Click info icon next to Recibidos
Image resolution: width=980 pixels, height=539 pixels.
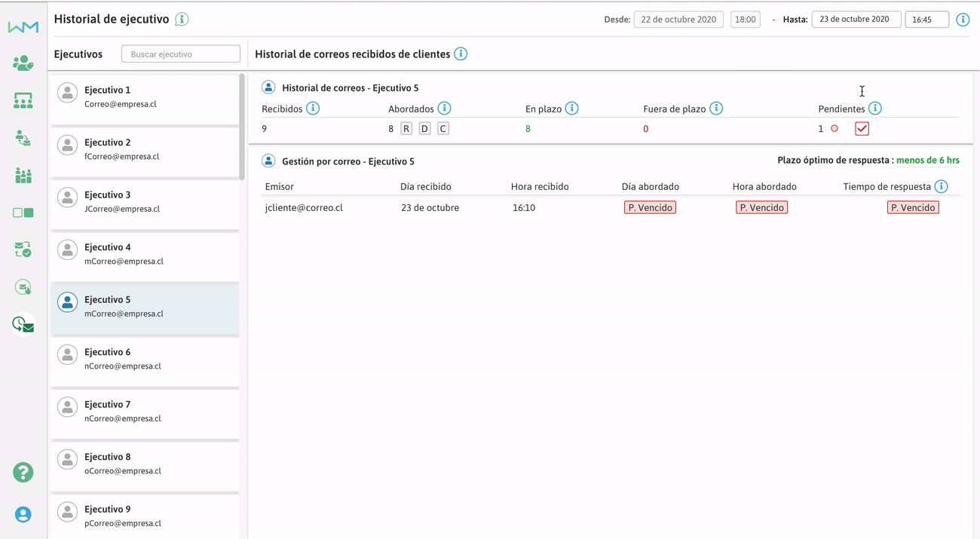point(313,109)
